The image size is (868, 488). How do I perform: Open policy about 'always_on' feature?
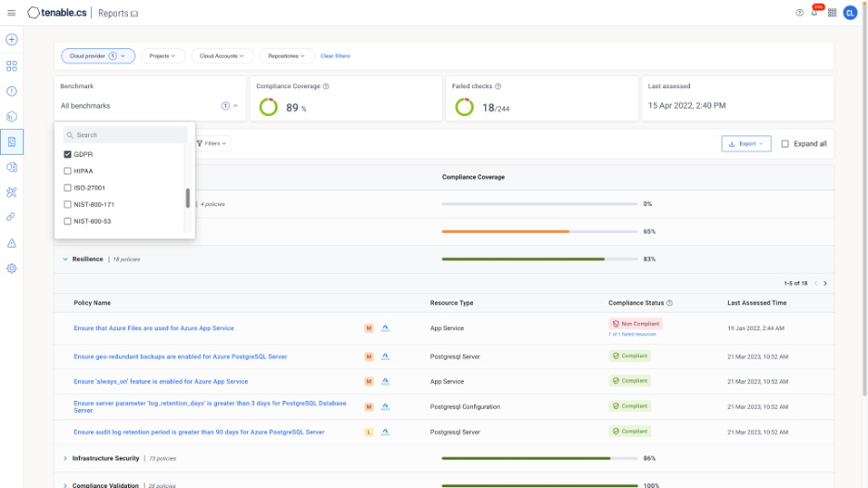pyautogui.click(x=160, y=381)
